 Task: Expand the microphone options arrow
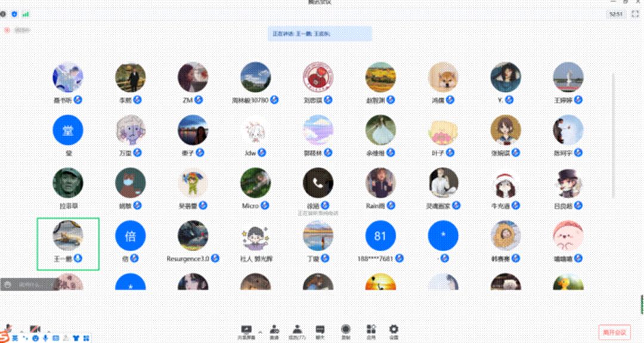point(21,330)
